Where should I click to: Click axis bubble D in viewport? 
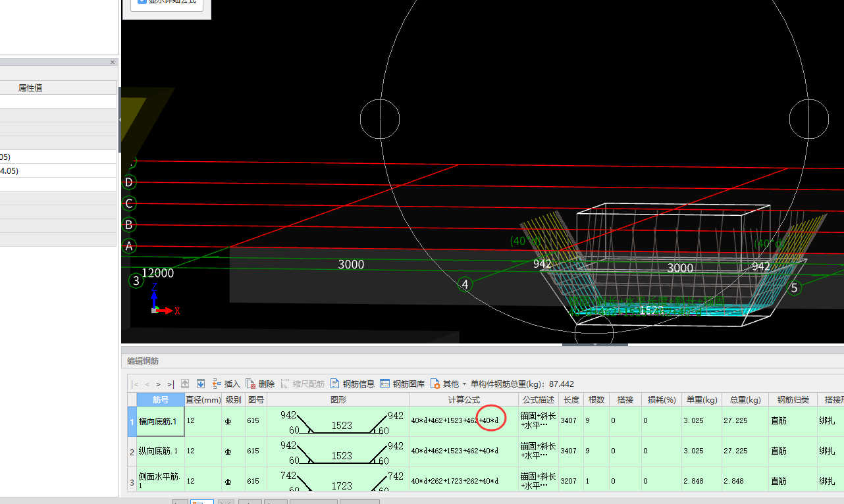129,182
